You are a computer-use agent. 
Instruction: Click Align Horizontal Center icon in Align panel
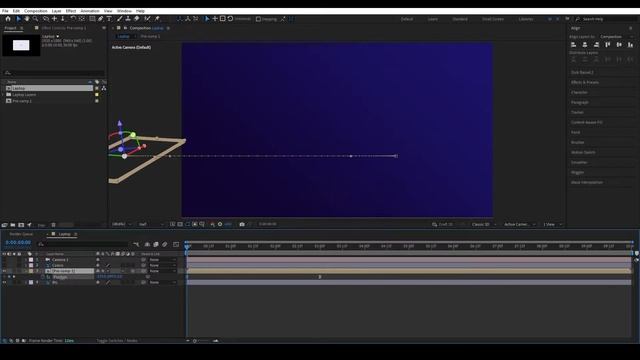585,44
